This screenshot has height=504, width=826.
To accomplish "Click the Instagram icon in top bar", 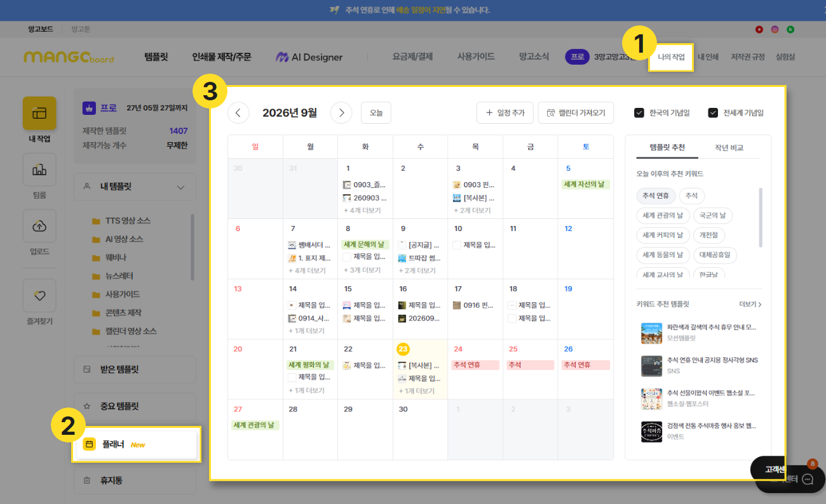I will [x=775, y=29].
